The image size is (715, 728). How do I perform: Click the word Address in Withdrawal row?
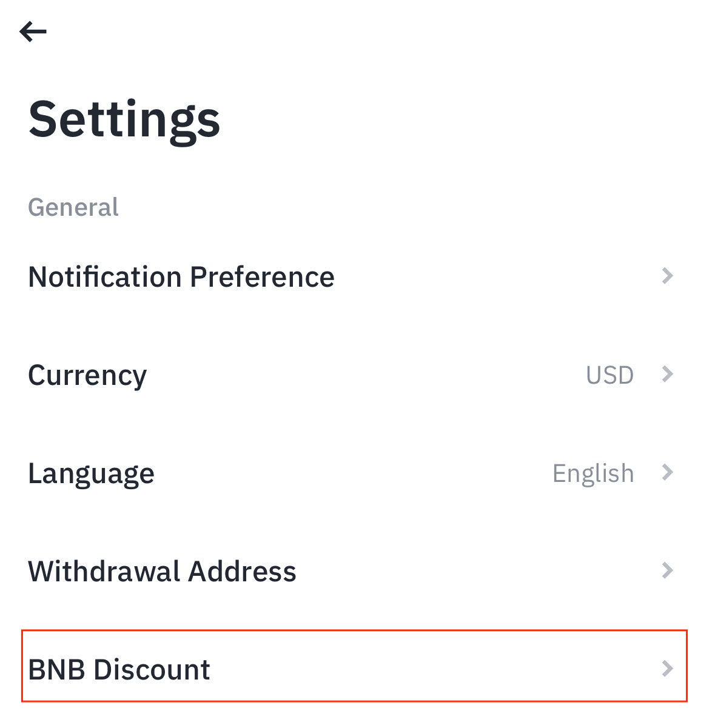(x=242, y=572)
